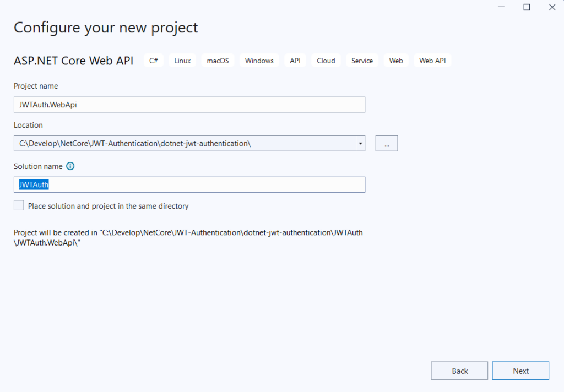Click the Project name label
564x392 pixels.
[36, 86]
